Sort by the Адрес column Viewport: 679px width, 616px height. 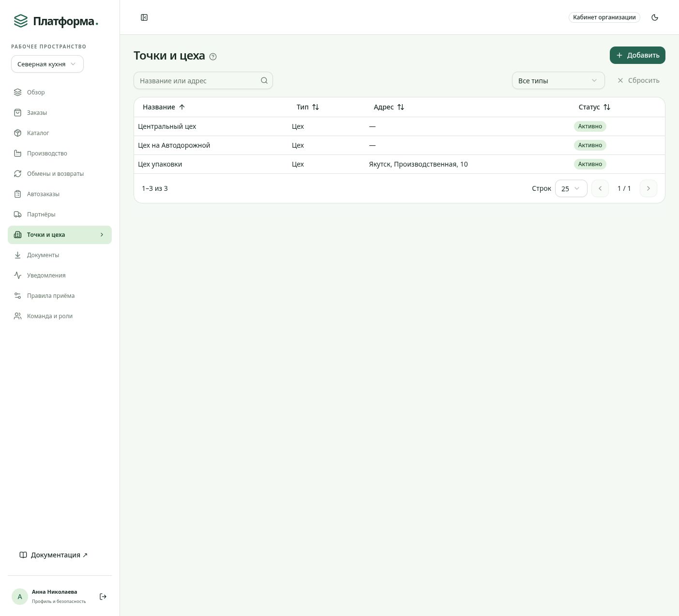(389, 107)
